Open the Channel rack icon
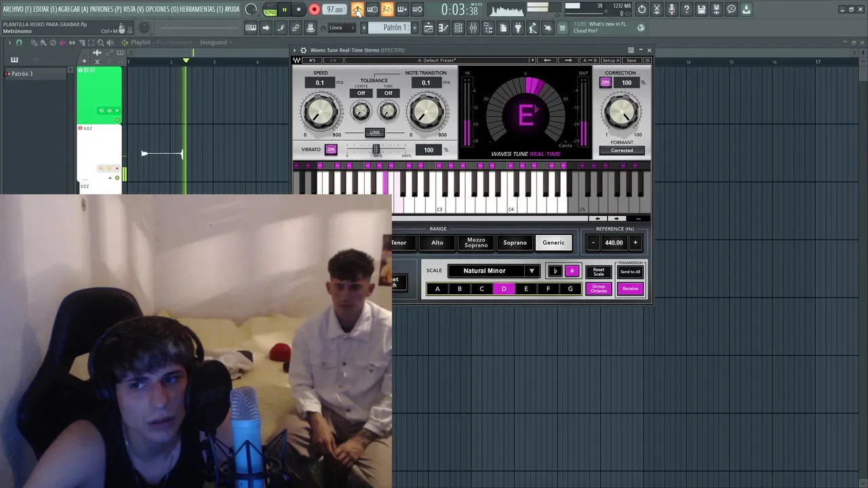The width and height of the screenshot is (868, 488). point(458,28)
